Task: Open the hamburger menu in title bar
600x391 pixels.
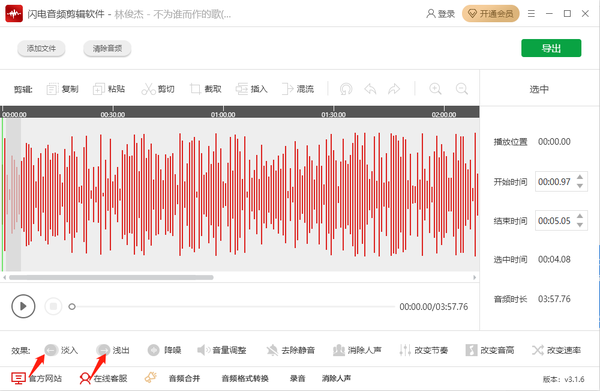Action: (531, 14)
